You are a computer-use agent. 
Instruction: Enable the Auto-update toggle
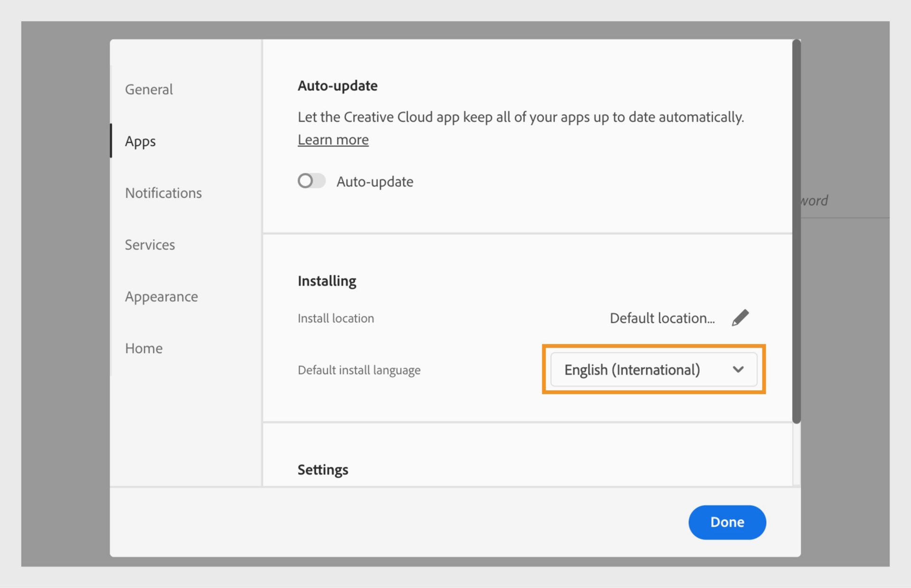click(x=311, y=181)
